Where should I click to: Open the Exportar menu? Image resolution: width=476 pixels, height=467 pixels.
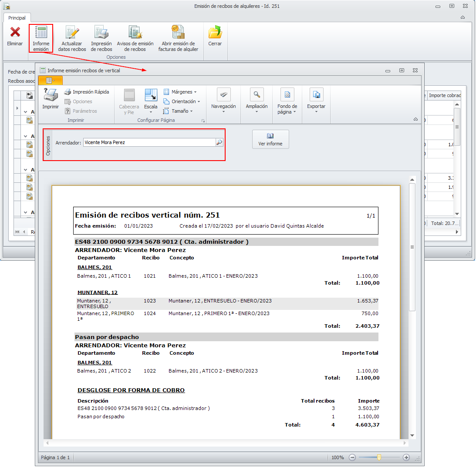pyautogui.click(x=316, y=101)
